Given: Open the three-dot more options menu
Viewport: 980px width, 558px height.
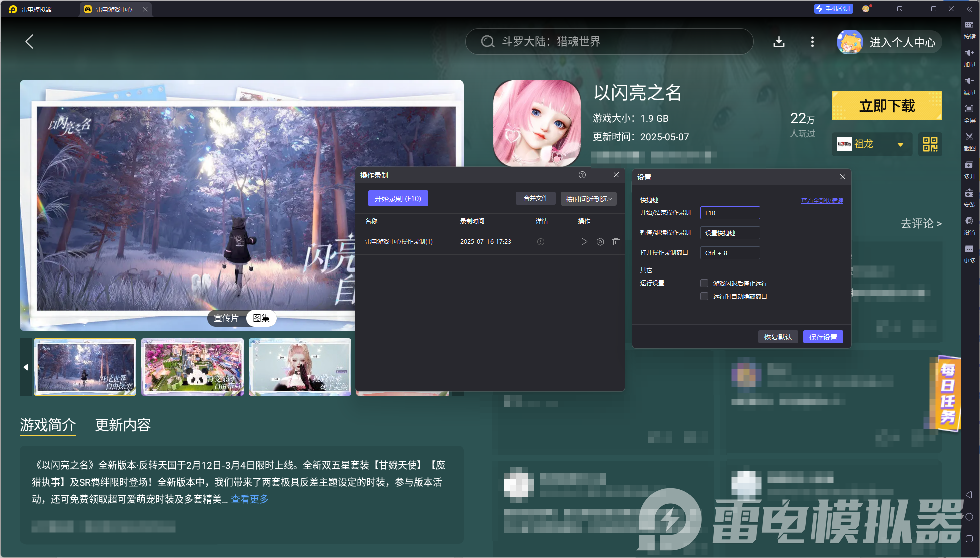Looking at the screenshot, I should point(812,42).
